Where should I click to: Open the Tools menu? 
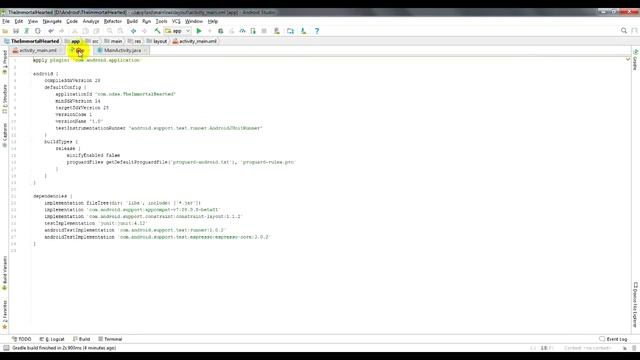click(x=161, y=21)
